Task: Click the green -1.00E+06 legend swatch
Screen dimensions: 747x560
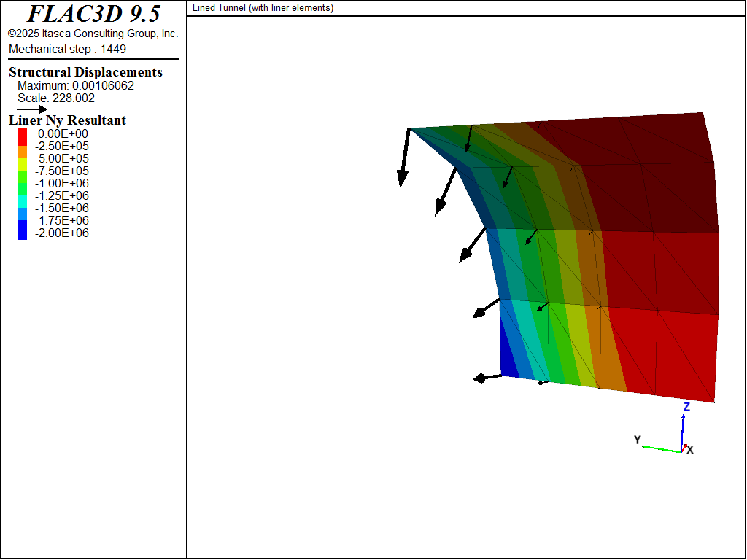Action: [x=23, y=189]
